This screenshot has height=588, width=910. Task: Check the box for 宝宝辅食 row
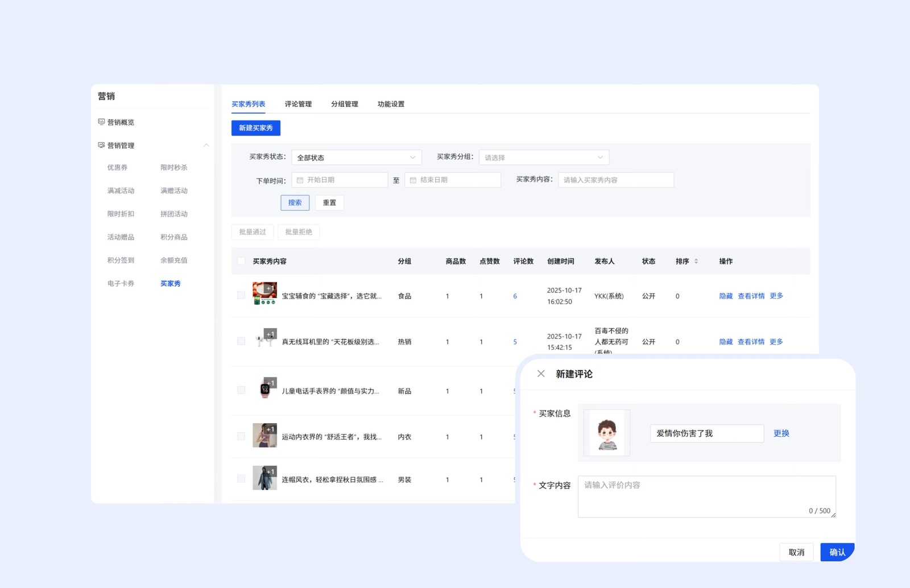click(x=241, y=295)
